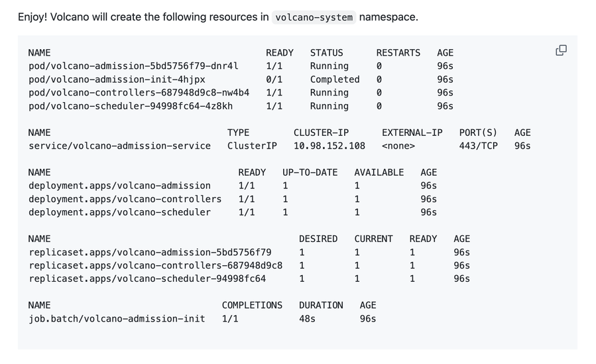The width and height of the screenshot is (596, 364).
Task: Click service/volcano-admission-service text
Action: click(119, 146)
